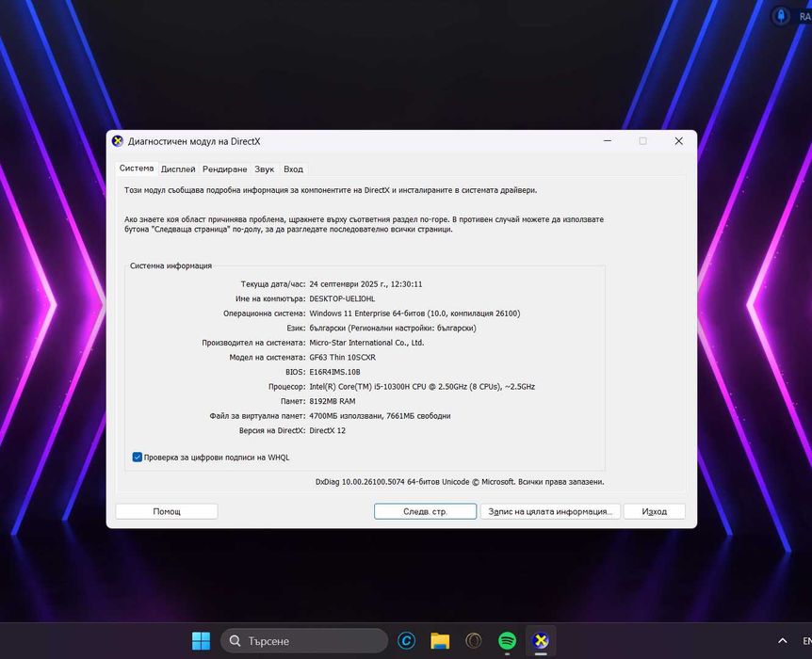Screen dimensions: 812x659
Task: Click DxDiag icon in the taskbar
Action: point(541,641)
